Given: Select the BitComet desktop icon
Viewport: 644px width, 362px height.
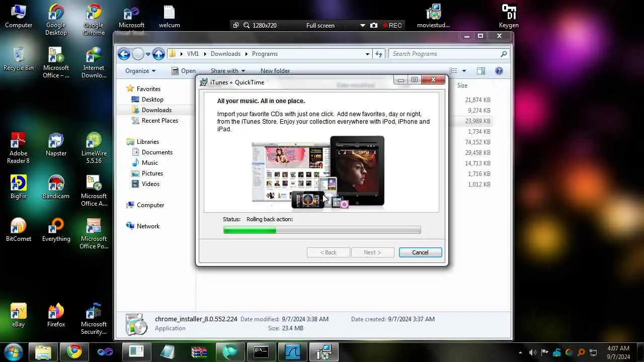Looking at the screenshot, I should point(19,230).
